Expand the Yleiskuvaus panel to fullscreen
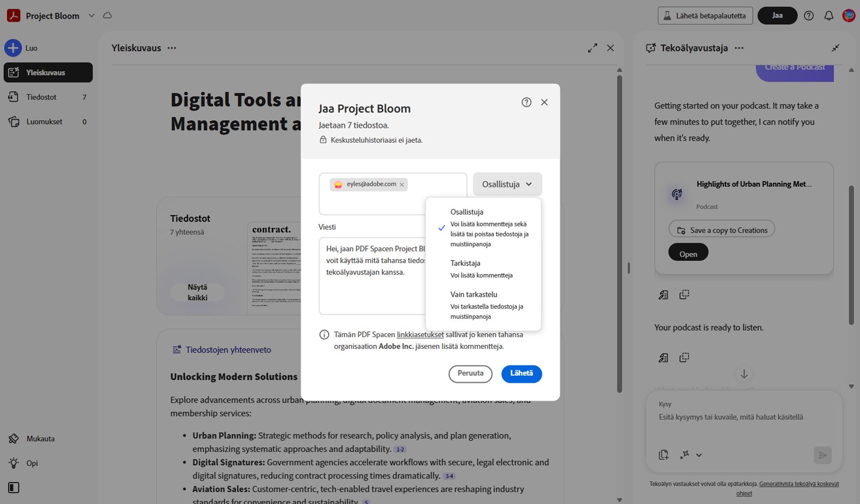Image resolution: width=860 pixels, height=504 pixels. (x=592, y=48)
